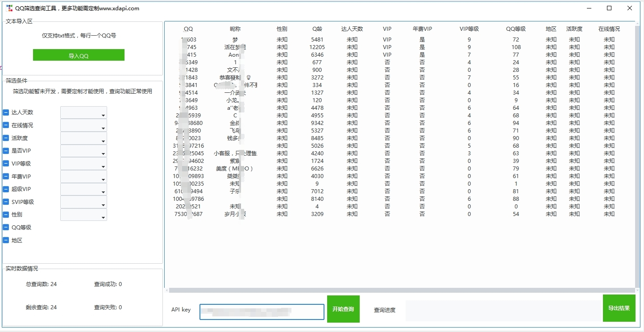Screen dimensions: 644x332
Task: Toggle the 是否VIP checkbox
Action: (6, 151)
